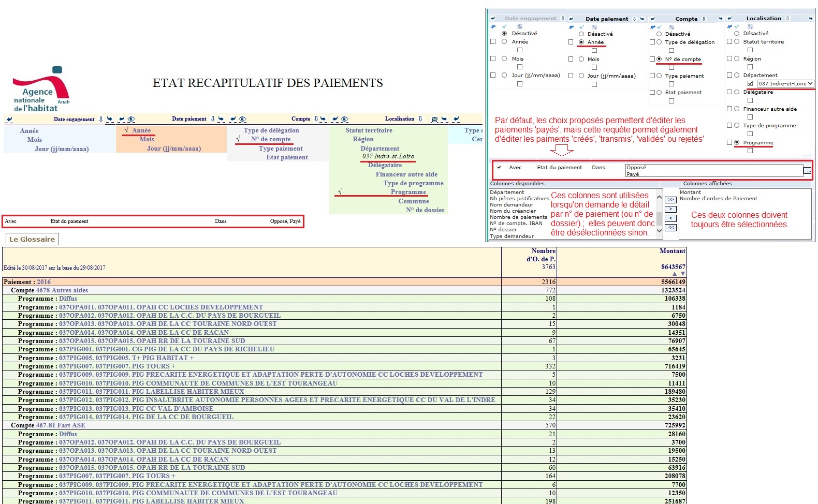Click down arrow next to report Localisation title

pyautogui.click(x=420, y=119)
